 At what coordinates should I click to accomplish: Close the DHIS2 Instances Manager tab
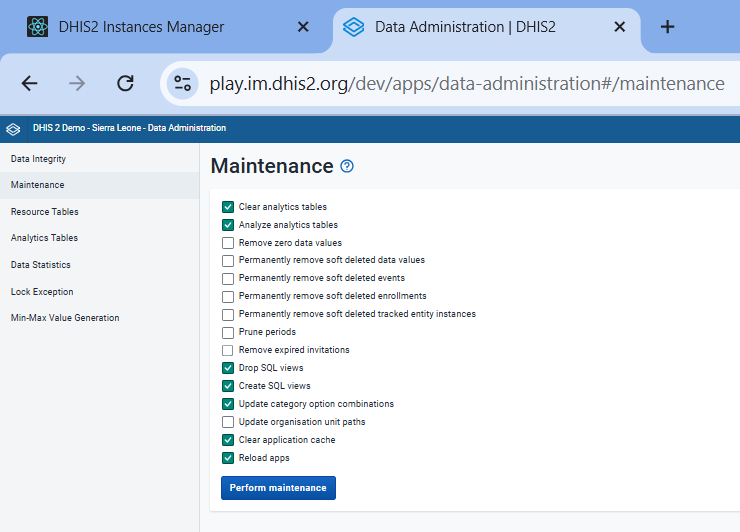click(303, 27)
